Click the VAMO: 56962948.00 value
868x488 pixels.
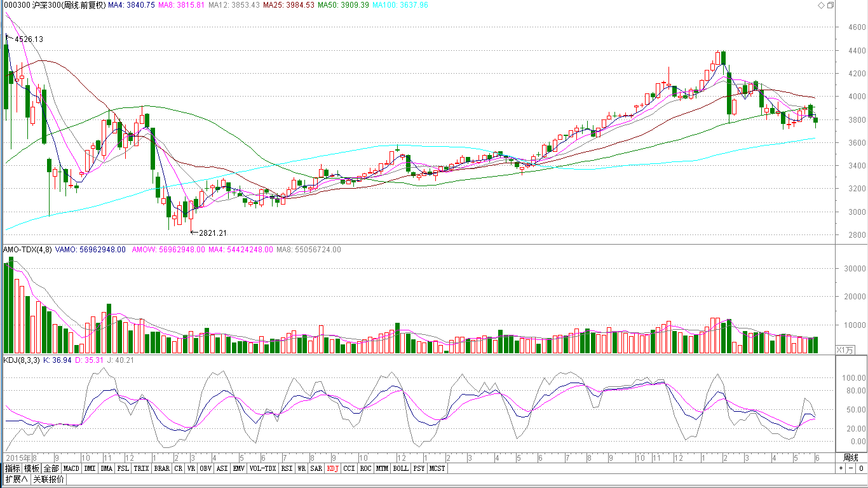(90, 250)
